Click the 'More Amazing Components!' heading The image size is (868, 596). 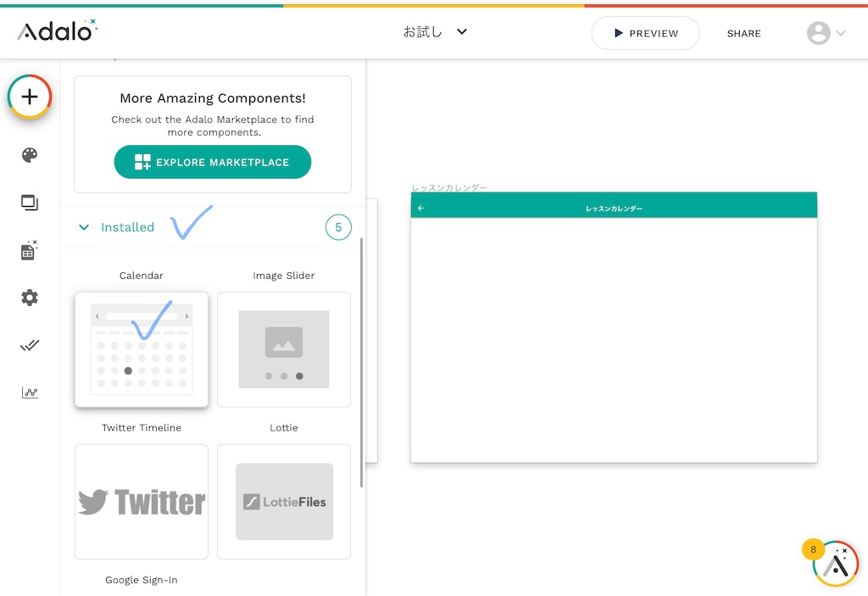213,98
